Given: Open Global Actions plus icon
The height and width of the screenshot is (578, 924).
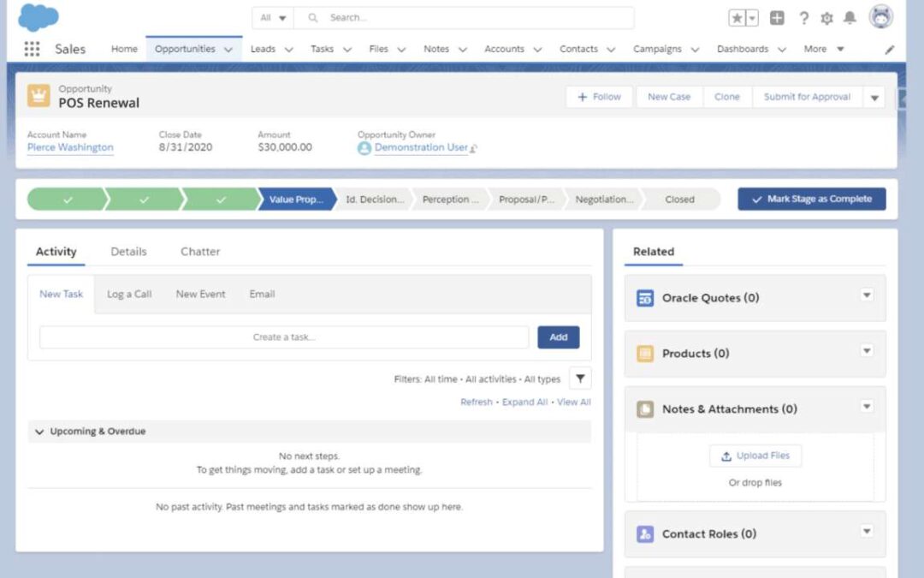Looking at the screenshot, I should pos(777,18).
